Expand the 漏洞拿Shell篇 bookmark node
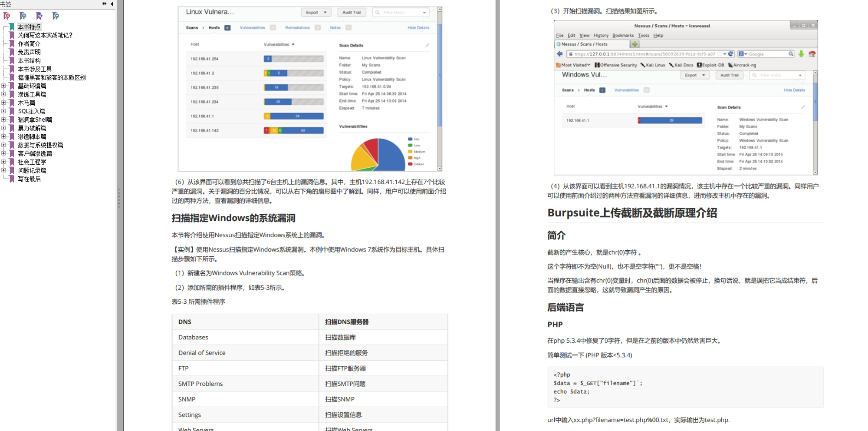Viewport: 868px width, 431px height. pos(3,120)
